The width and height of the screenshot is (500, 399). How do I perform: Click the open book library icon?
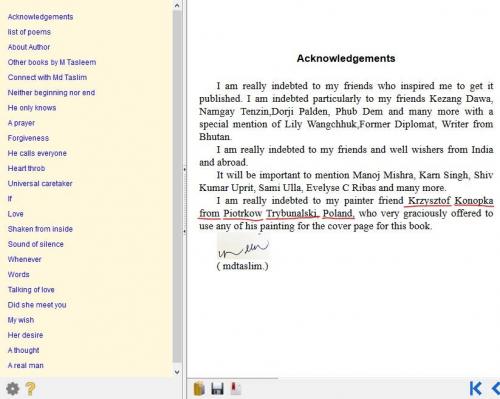pyautogui.click(x=199, y=389)
